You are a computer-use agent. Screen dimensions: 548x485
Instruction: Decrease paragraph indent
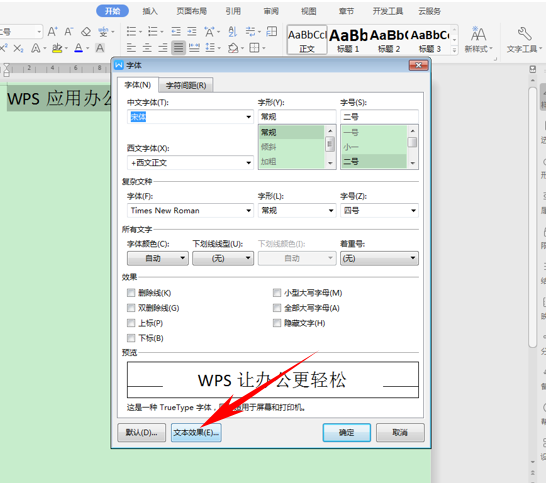tap(176, 32)
